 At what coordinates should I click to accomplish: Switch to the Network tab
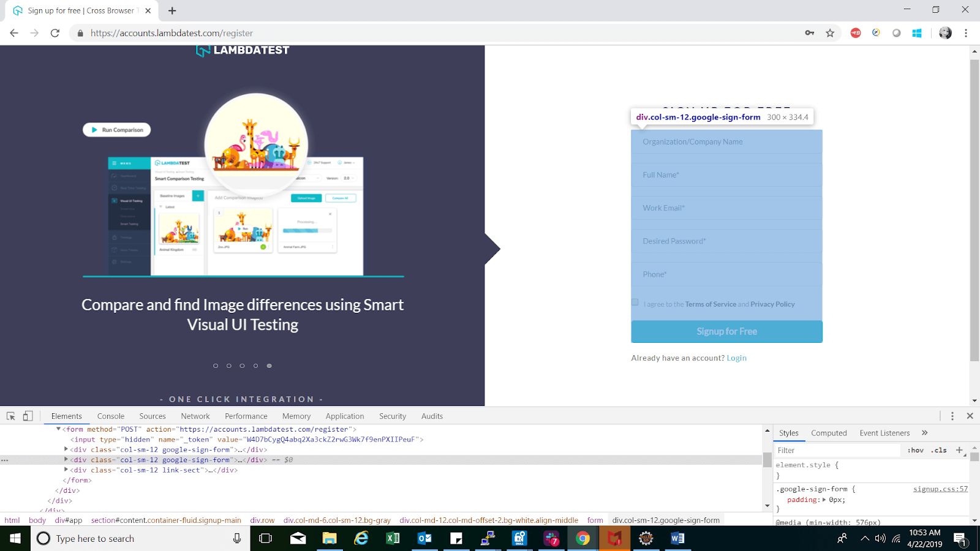tap(195, 416)
